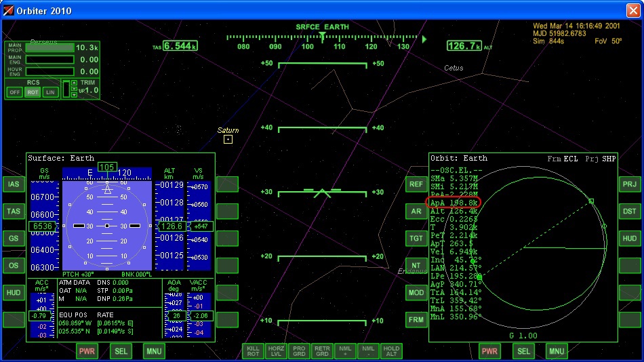Click the ground speed readout 6536
The image size is (644, 362).
[42, 226]
